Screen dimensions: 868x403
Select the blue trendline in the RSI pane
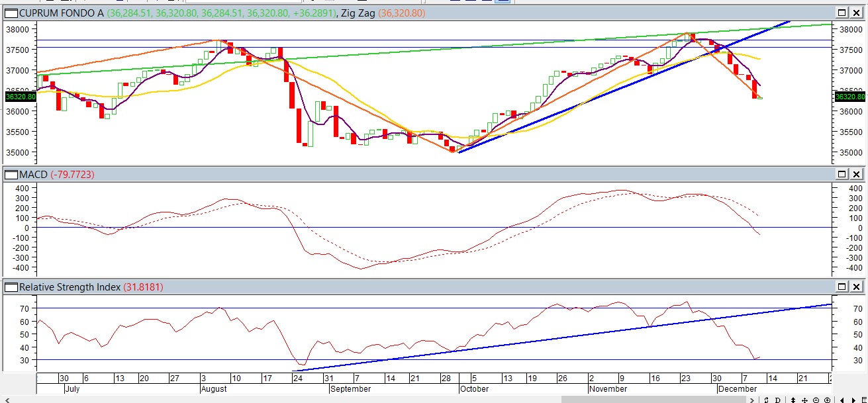(x=563, y=337)
